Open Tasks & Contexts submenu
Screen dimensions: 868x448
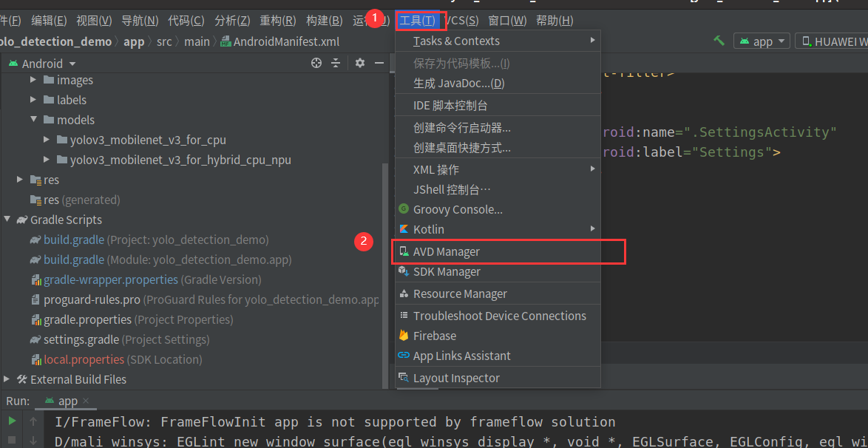(498, 41)
